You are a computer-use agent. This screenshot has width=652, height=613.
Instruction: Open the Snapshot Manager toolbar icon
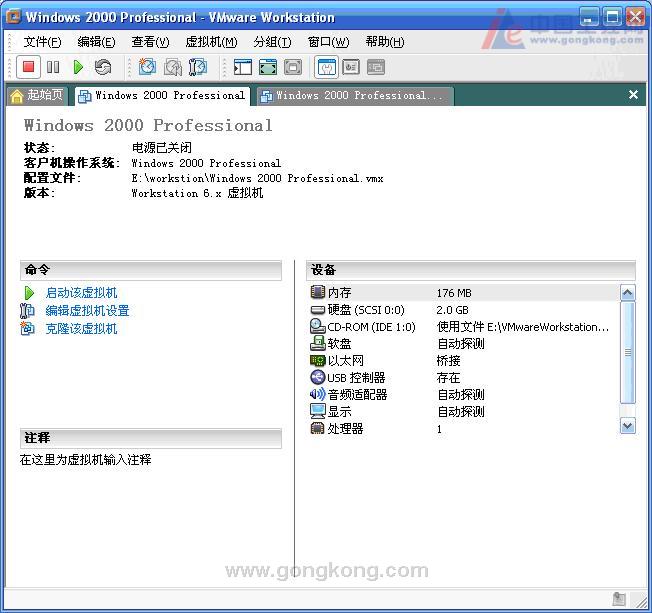pyautogui.click(x=198, y=67)
